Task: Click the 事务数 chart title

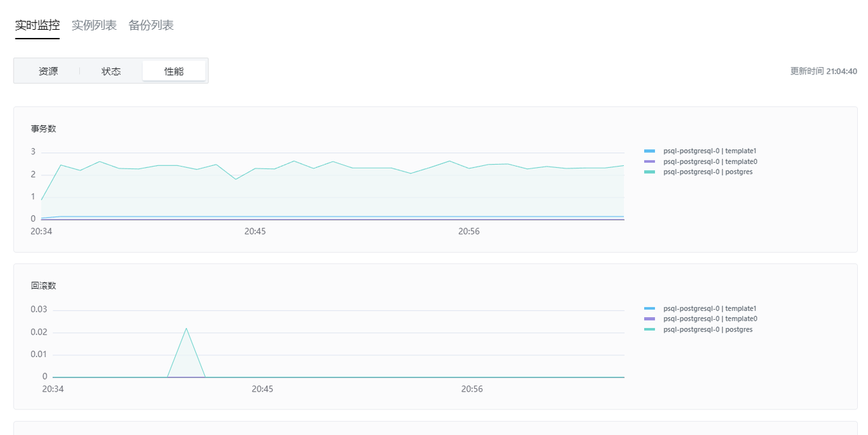Action: (x=43, y=129)
